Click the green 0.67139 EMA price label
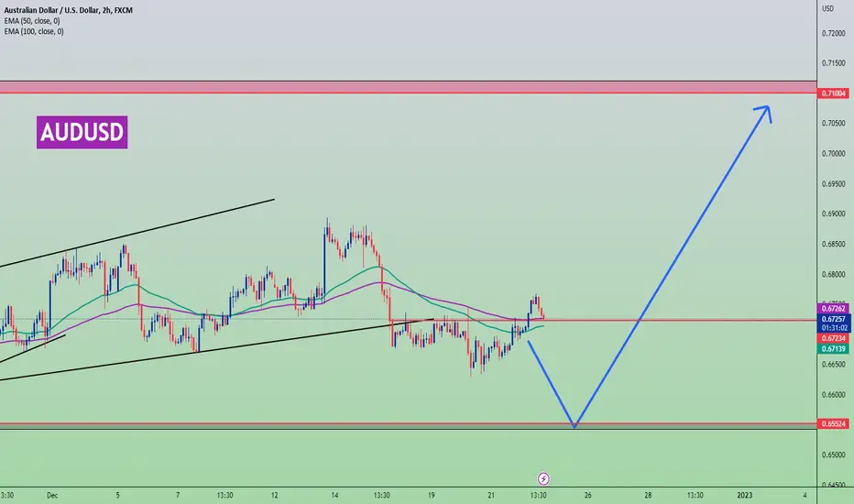The height and width of the screenshot is (504, 854). click(833, 349)
